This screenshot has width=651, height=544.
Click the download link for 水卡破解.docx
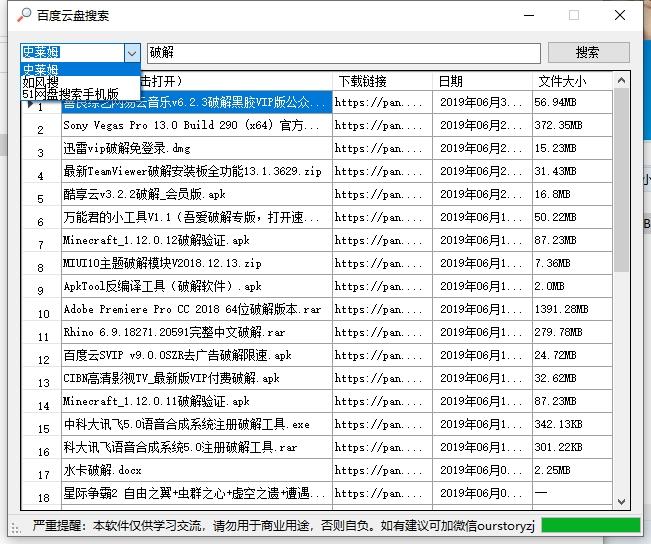pyautogui.click(x=382, y=470)
